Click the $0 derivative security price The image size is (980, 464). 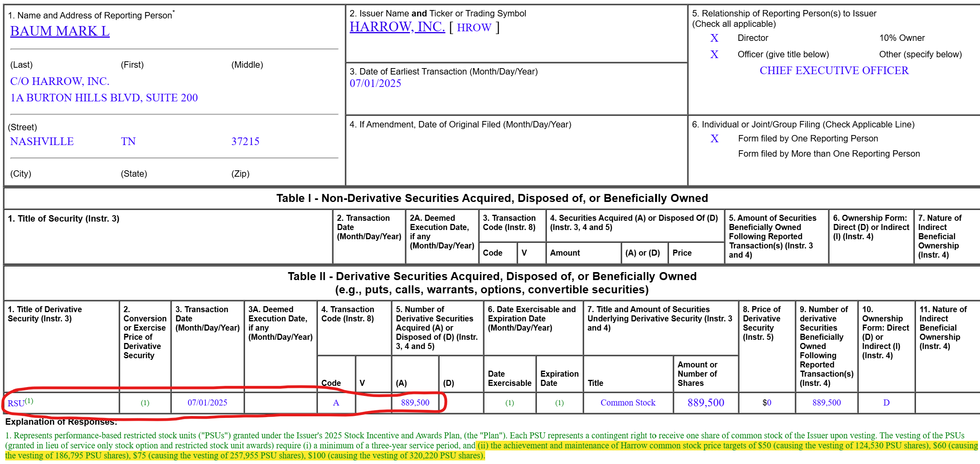(x=767, y=403)
